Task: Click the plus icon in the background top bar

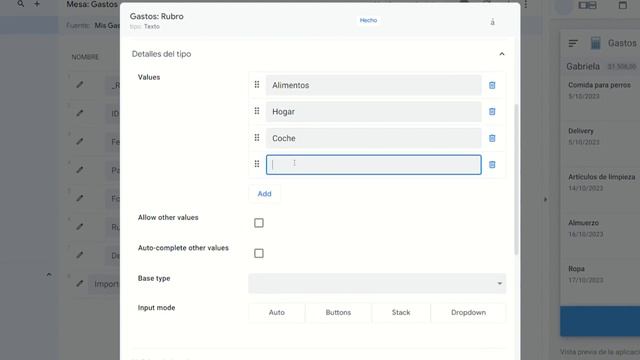Action: pyautogui.click(x=37, y=4)
